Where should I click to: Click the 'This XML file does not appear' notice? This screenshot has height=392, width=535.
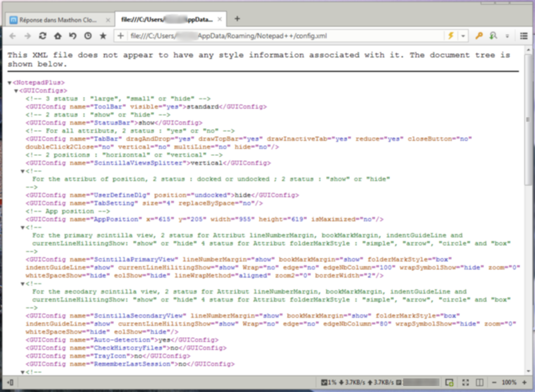click(259, 59)
